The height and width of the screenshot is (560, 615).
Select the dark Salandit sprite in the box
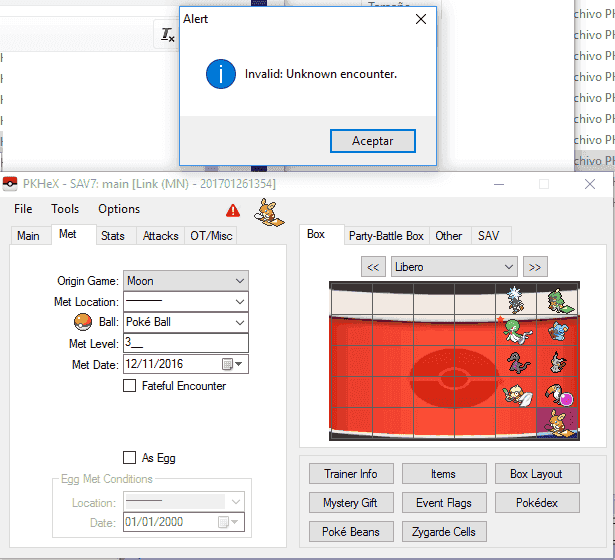[x=517, y=362]
